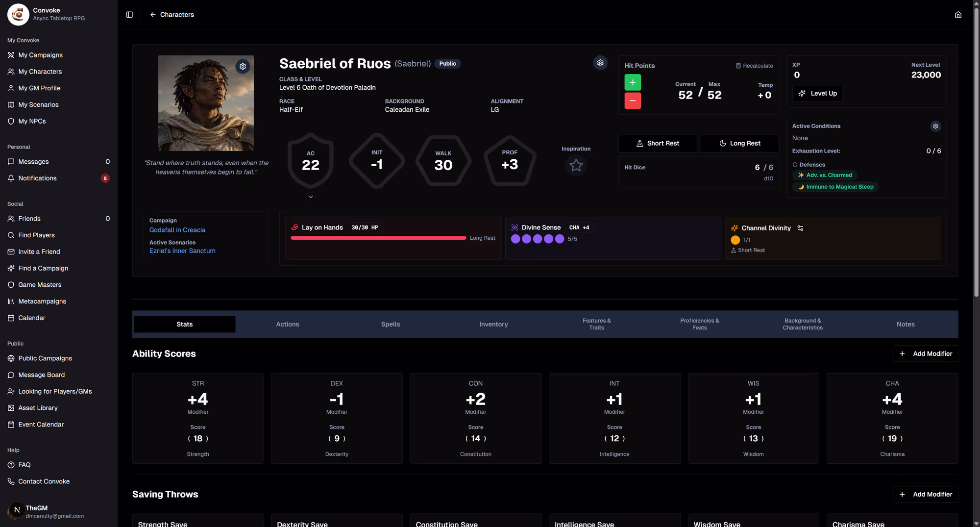980x527 pixels.
Task: Toggle the Channel Divinity use circle
Action: (735, 240)
